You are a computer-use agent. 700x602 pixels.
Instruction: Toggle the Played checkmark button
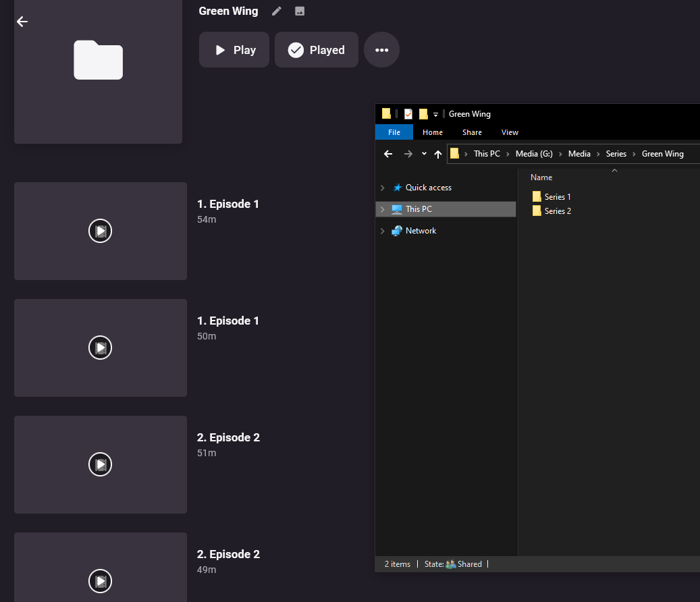[x=316, y=50]
